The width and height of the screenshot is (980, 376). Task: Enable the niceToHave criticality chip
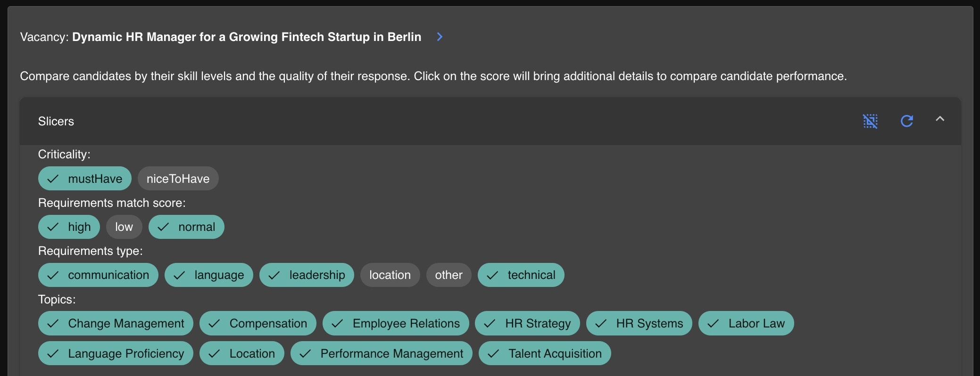click(178, 179)
